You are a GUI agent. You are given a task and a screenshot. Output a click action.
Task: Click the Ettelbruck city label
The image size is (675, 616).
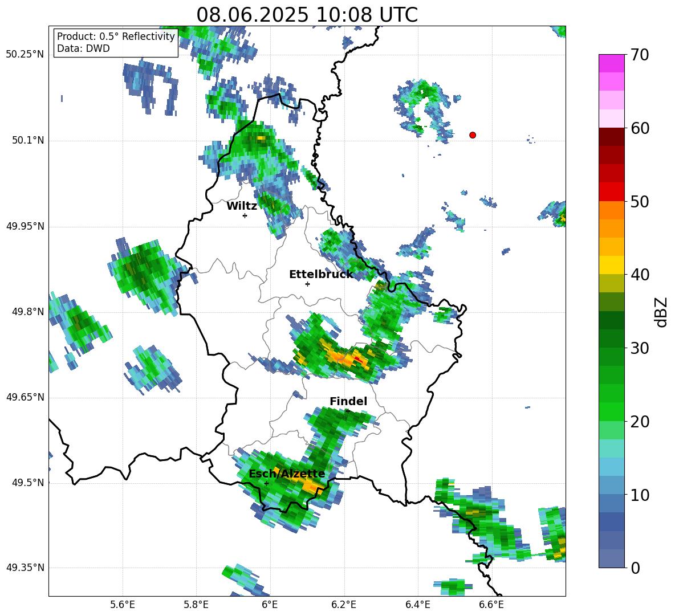point(321,275)
